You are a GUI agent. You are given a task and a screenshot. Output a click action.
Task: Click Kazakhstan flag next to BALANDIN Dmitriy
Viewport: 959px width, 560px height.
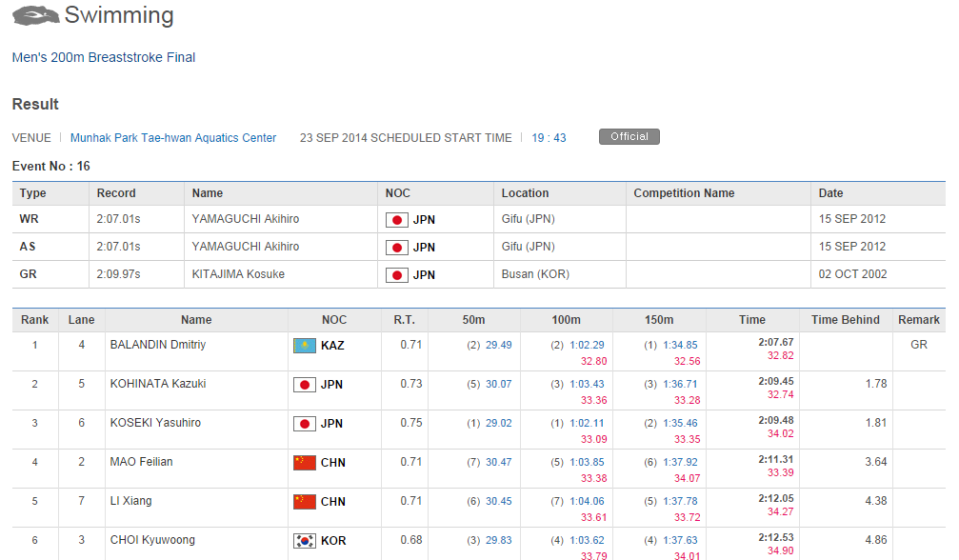point(304,346)
